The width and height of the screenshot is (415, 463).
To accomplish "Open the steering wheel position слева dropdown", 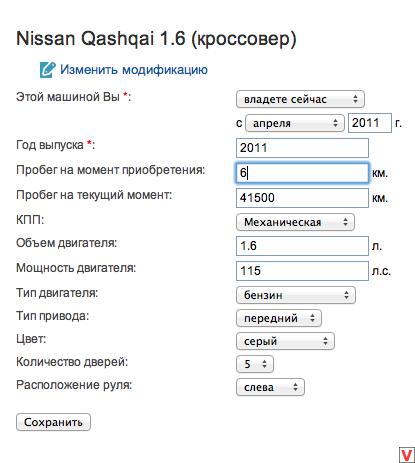I will coord(270,387).
